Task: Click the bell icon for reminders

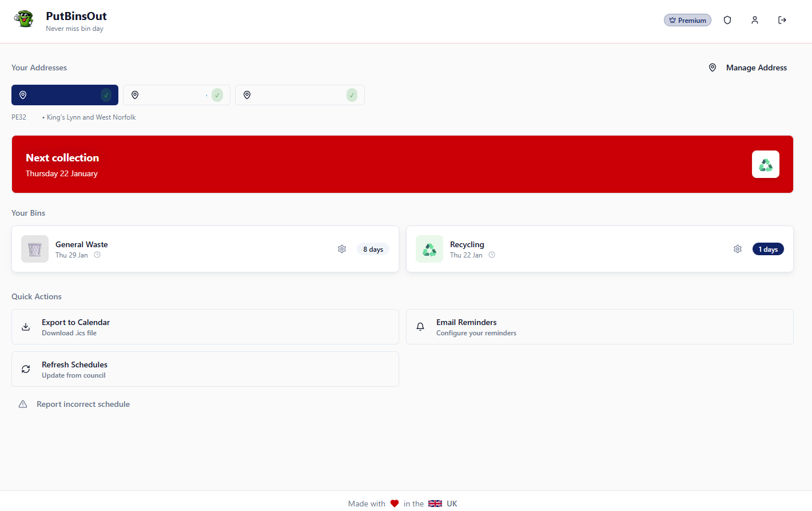Action: click(x=420, y=327)
